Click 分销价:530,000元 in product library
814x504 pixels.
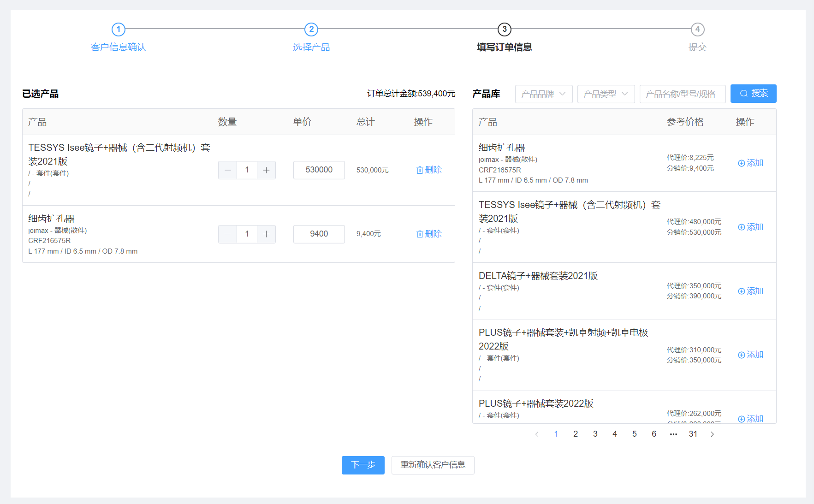point(694,232)
